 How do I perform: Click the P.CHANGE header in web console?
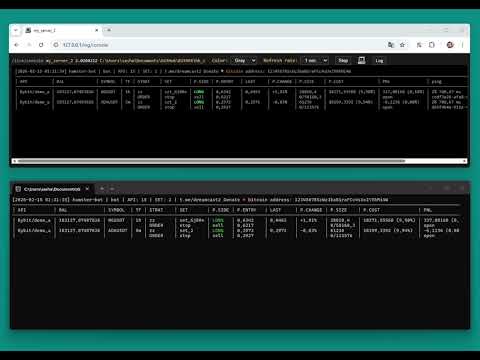click(282, 81)
